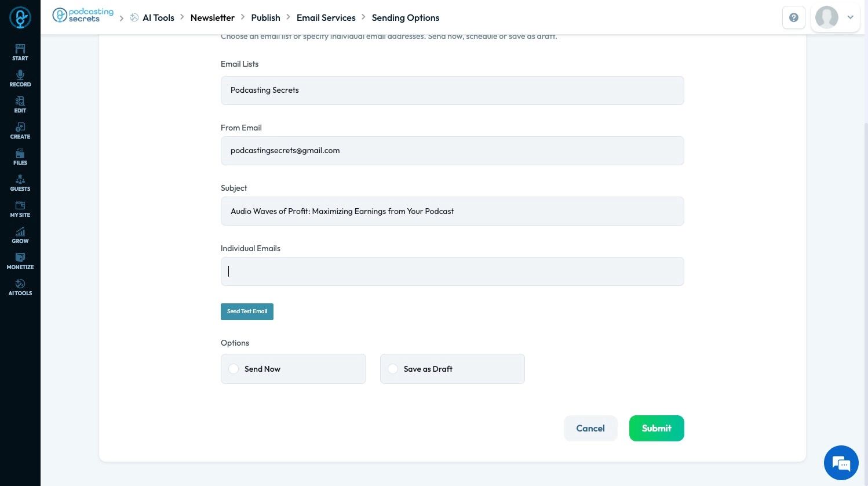Cancel the sending options form
Screen dimensions: 868x486
point(590,428)
